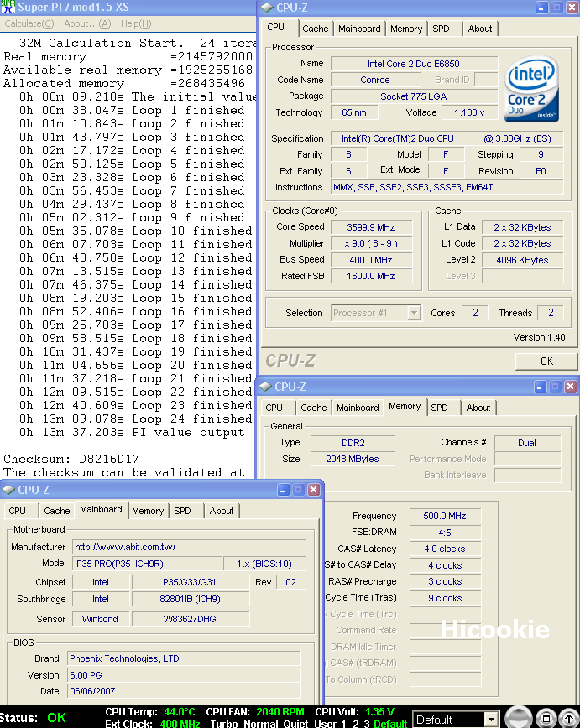Select User profile 1 in the bottom bar
The width and height of the screenshot is (580, 728).
[344, 723]
